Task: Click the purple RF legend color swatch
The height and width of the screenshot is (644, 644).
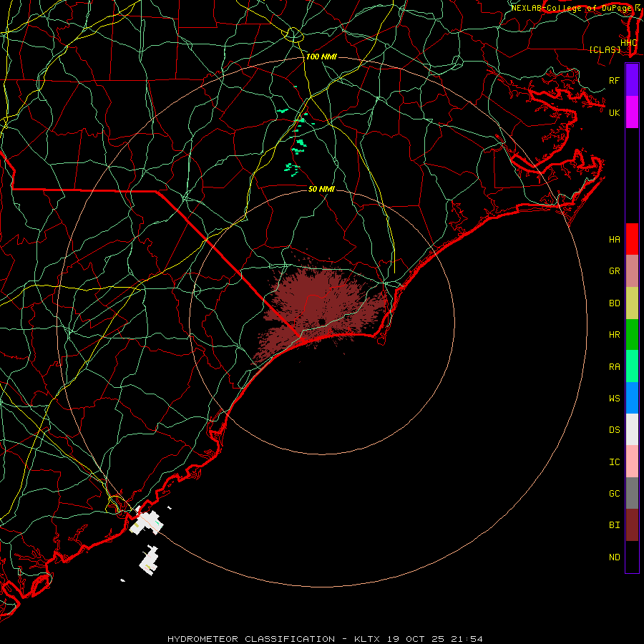Action: (632, 80)
